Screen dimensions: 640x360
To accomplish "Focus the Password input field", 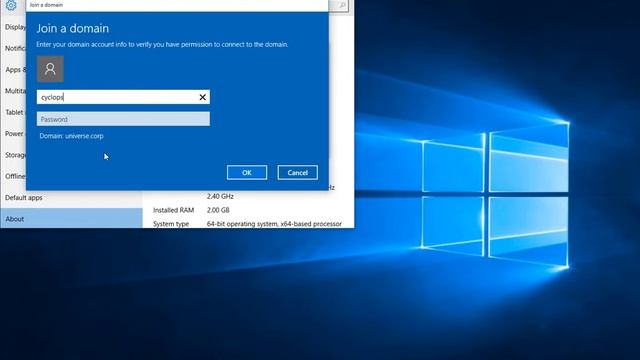I will click(x=123, y=119).
